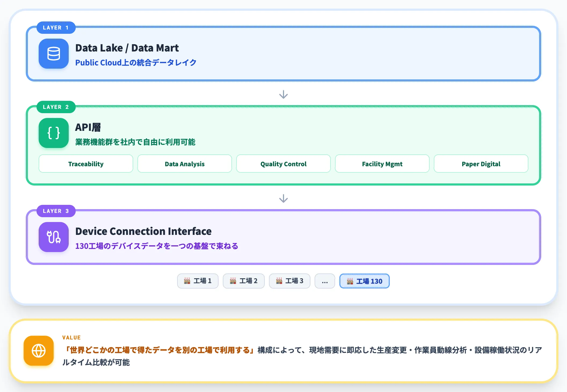Click the blue database icon for Data Lake
This screenshot has width=567, height=392.
tap(54, 54)
